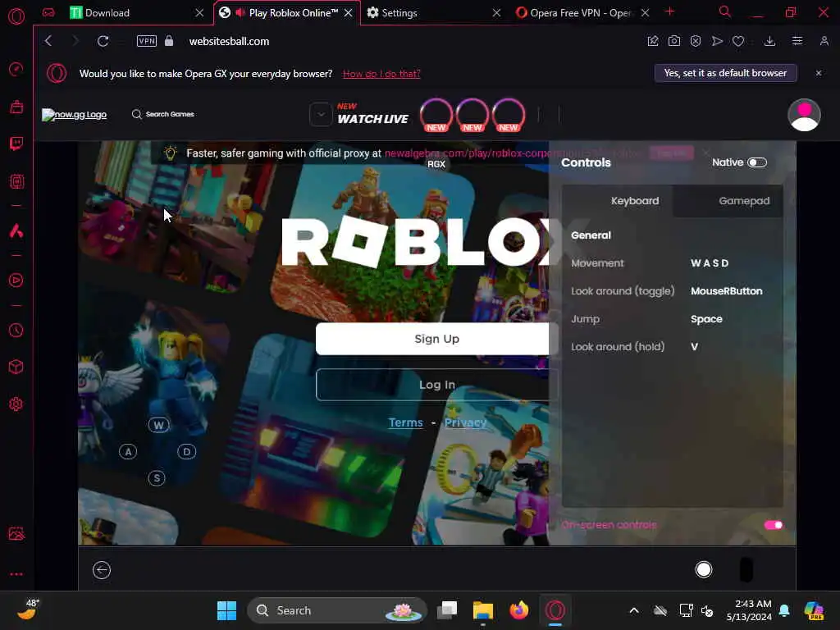Image resolution: width=840 pixels, height=630 pixels.
Task: Open File Explorer from taskbar
Action: pos(482,610)
